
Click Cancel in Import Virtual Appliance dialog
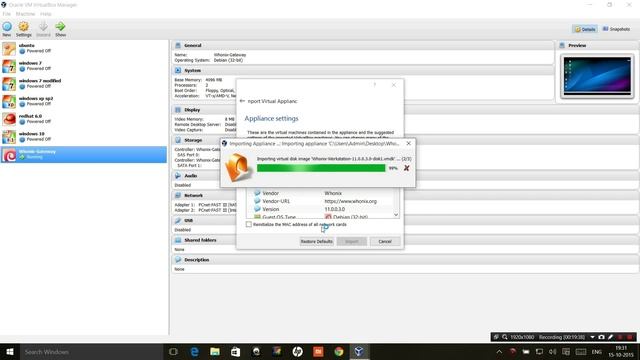pyautogui.click(x=385, y=242)
